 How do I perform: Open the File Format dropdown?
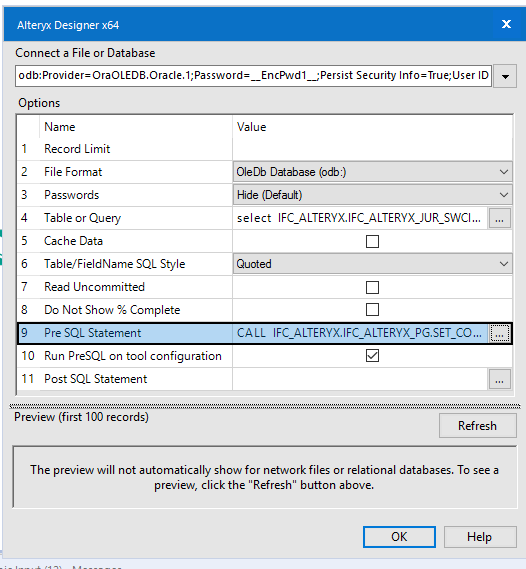[x=373, y=172]
